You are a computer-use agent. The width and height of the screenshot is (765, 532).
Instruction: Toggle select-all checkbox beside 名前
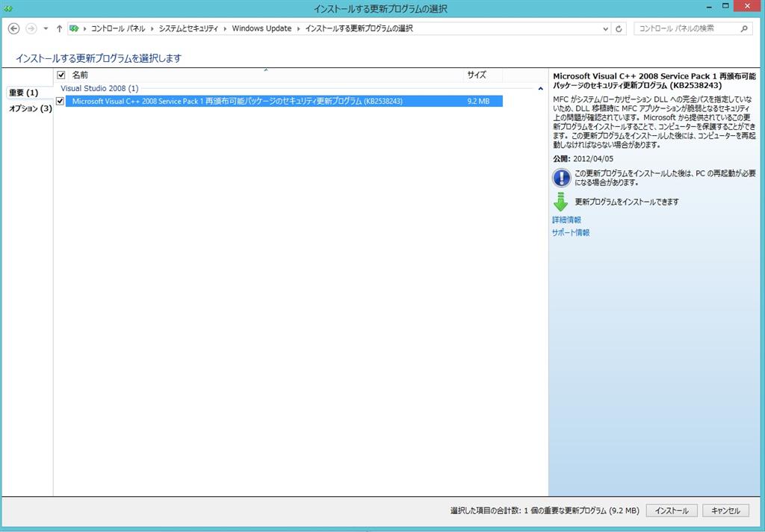(61, 75)
